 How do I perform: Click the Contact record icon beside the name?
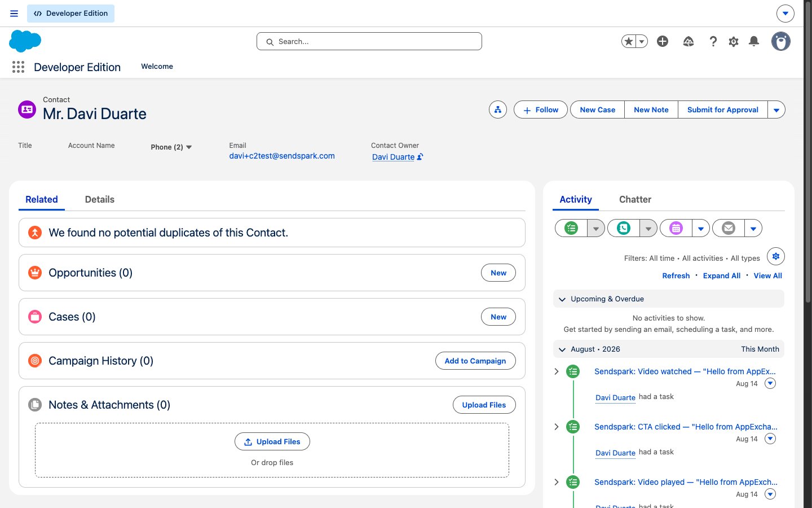(27, 110)
